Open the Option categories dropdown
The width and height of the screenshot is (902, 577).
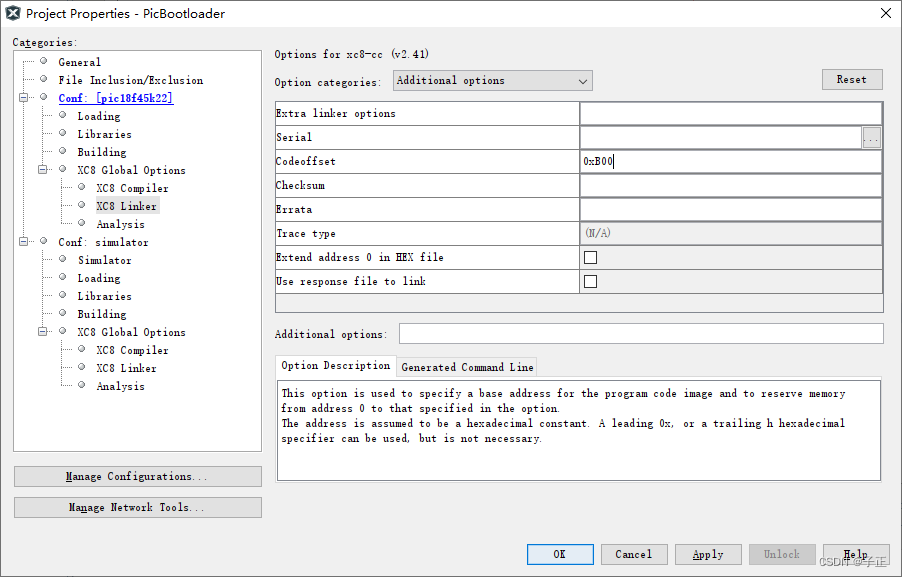(582, 81)
